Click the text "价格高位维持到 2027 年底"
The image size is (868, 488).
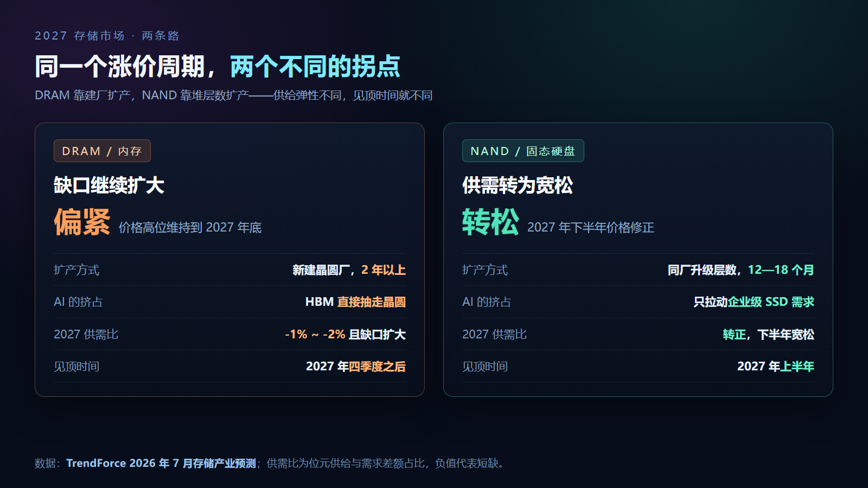click(x=190, y=228)
